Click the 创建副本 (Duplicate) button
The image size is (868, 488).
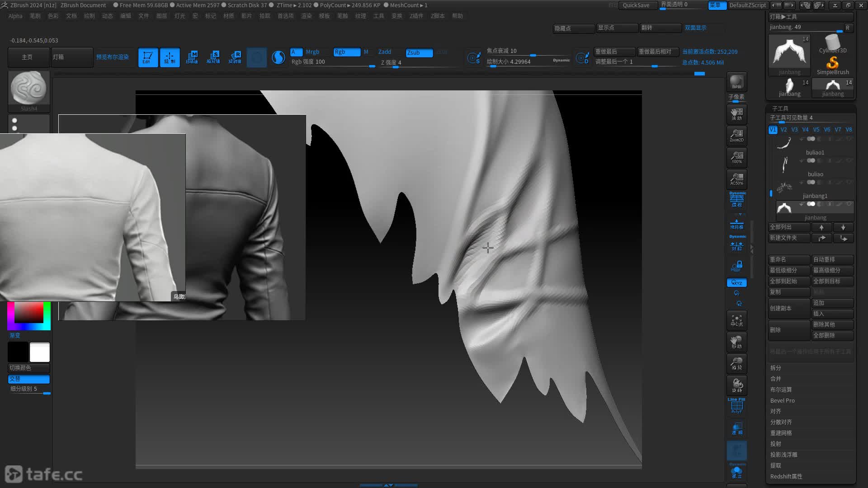[x=789, y=308]
